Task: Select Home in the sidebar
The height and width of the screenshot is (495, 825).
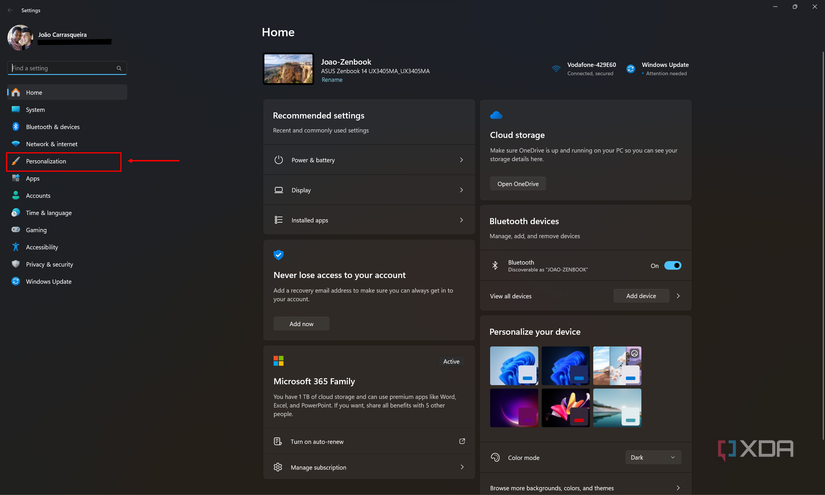Action: 67,93
